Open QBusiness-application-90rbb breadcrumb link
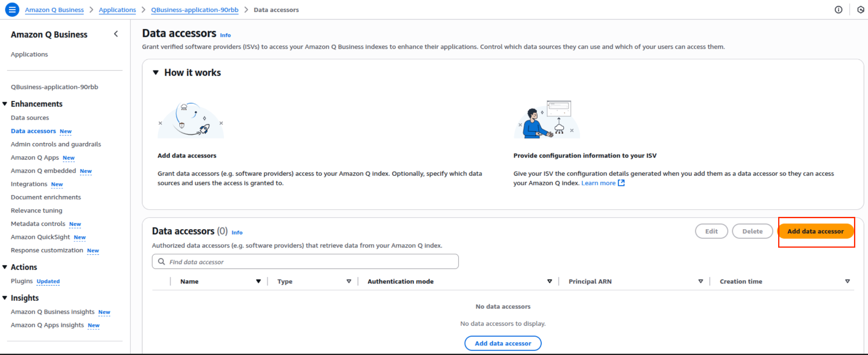This screenshot has height=355, width=868. coord(195,10)
